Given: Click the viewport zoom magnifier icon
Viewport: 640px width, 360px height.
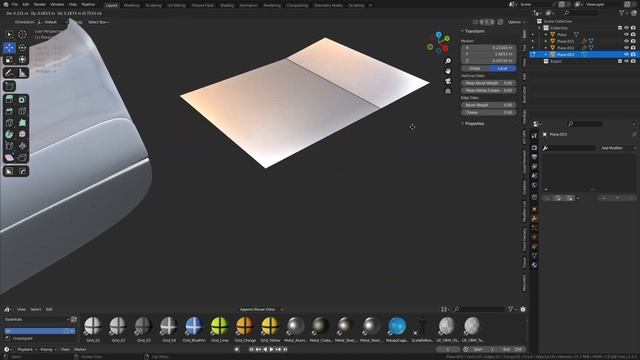Looking at the screenshot, I should [448, 61].
